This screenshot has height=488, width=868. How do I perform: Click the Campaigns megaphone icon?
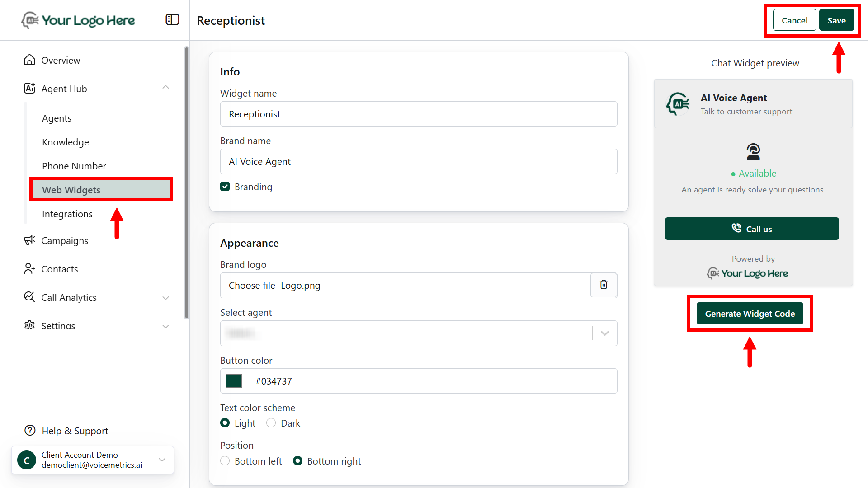pyautogui.click(x=29, y=240)
